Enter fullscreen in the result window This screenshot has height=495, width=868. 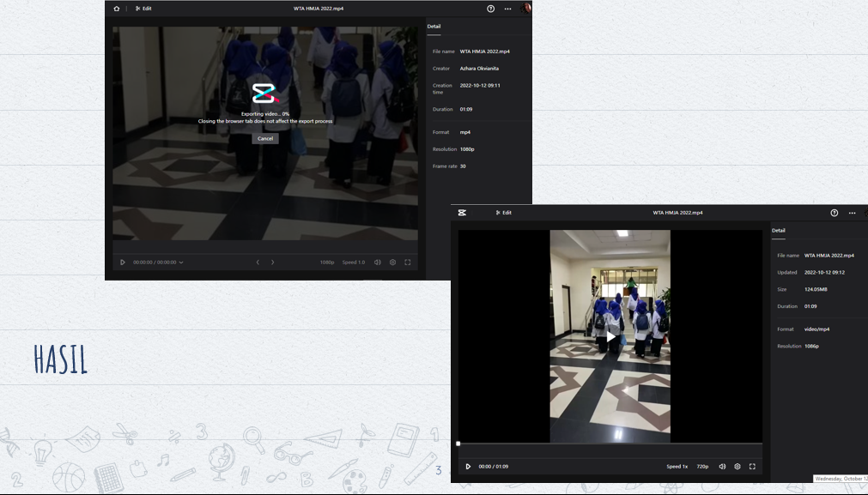tap(752, 467)
